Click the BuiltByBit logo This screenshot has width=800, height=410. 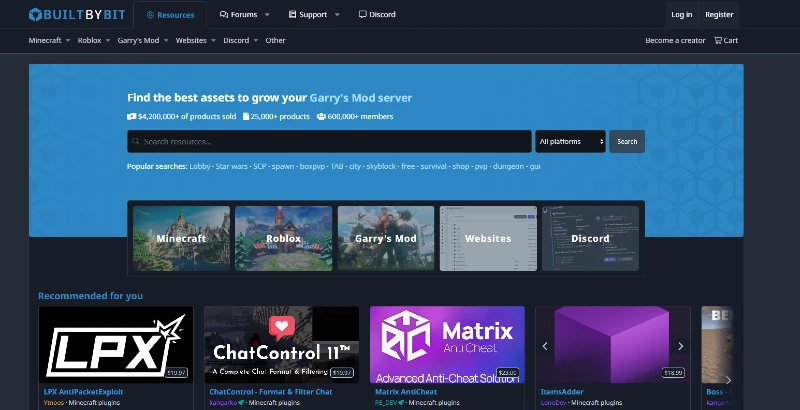77,14
